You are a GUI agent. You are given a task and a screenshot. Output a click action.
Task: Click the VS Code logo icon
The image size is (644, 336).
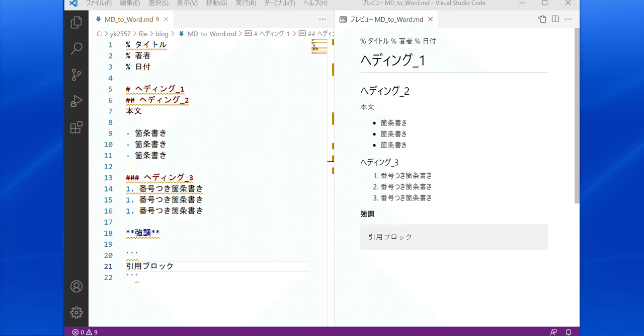73,4
